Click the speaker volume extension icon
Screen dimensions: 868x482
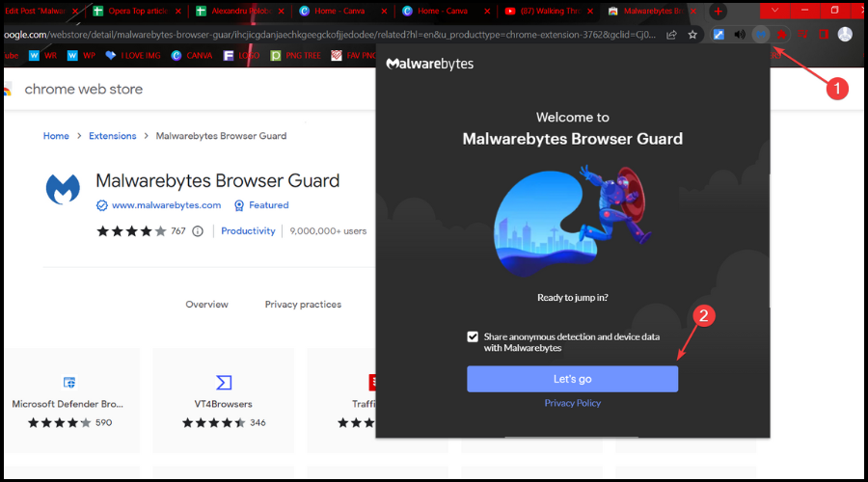click(x=740, y=35)
